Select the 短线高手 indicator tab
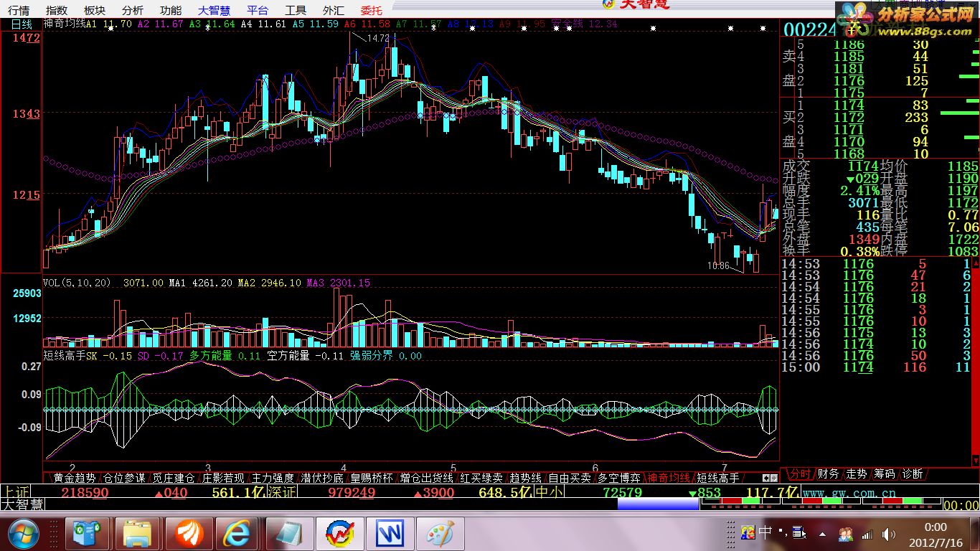The width and height of the screenshot is (980, 551). pyautogui.click(x=718, y=478)
